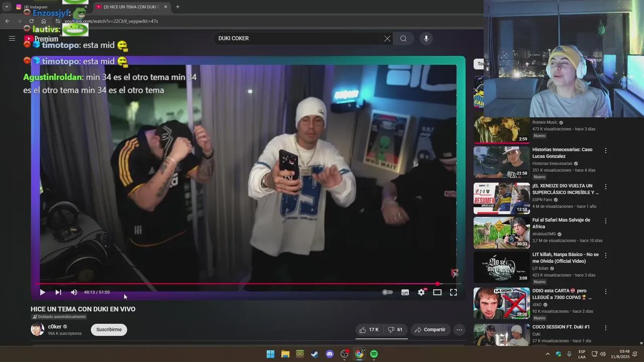Viewport: 644px width, 362px height.
Task: Click the HICE UN TEMA CON DUKI EN VIVO title
Action: pyautogui.click(x=83, y=309)
